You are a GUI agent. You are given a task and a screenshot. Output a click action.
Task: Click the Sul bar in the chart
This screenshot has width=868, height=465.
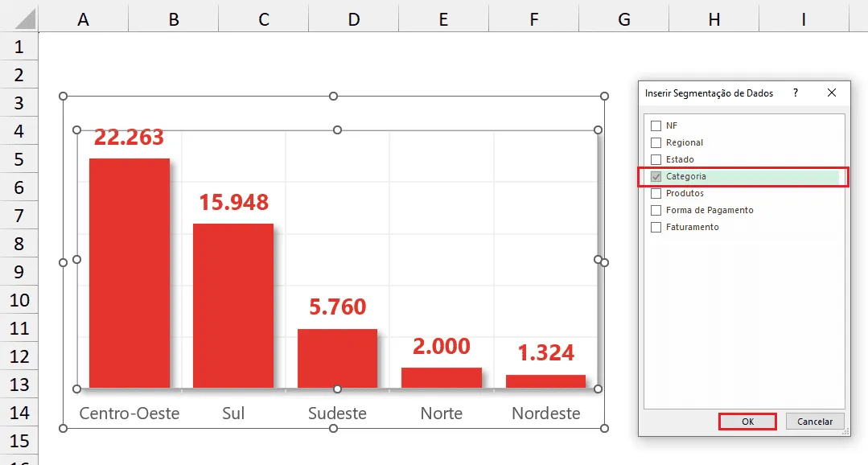pos(233,307)
